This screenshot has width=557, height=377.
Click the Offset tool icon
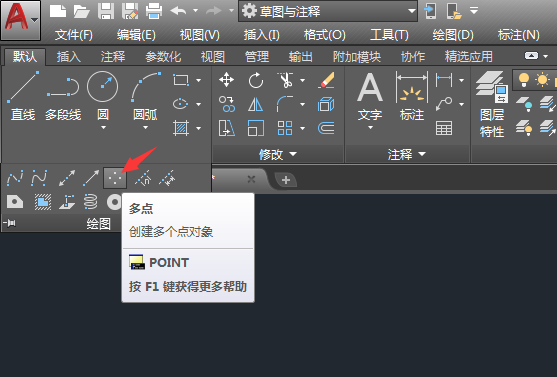click(x=326, y=128)
